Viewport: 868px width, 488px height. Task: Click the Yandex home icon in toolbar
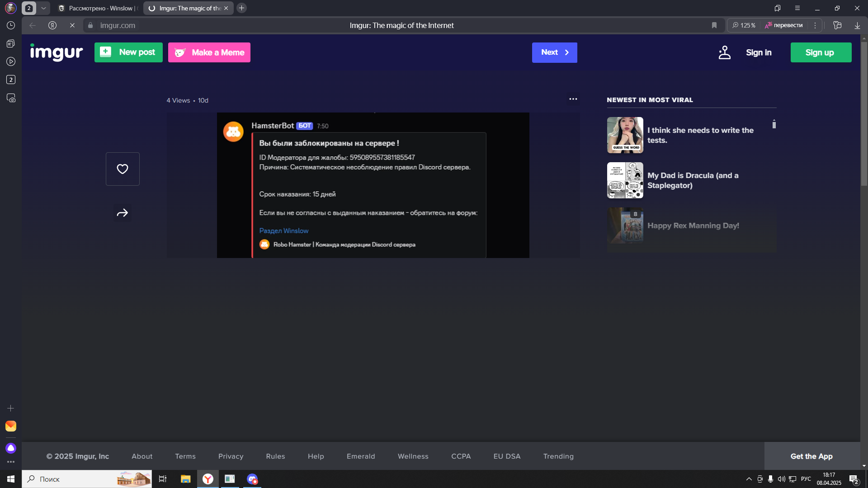(x=52, y=25)
